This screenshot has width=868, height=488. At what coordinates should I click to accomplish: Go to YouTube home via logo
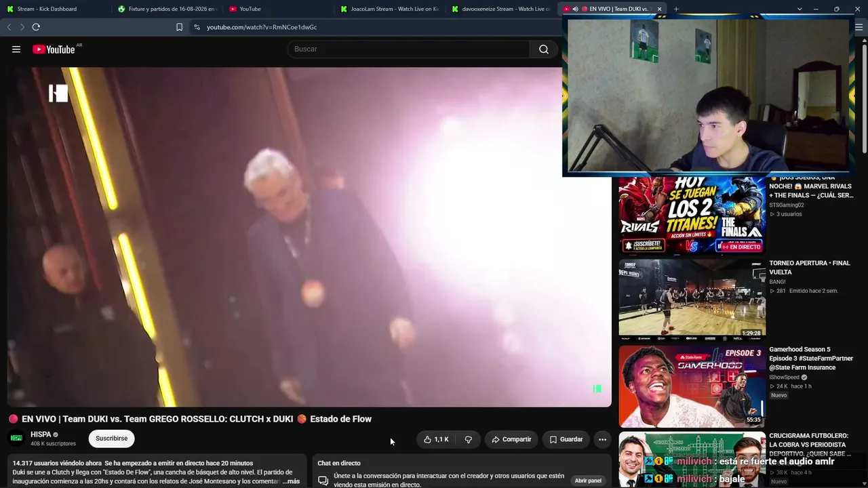(x=54, y=49)
